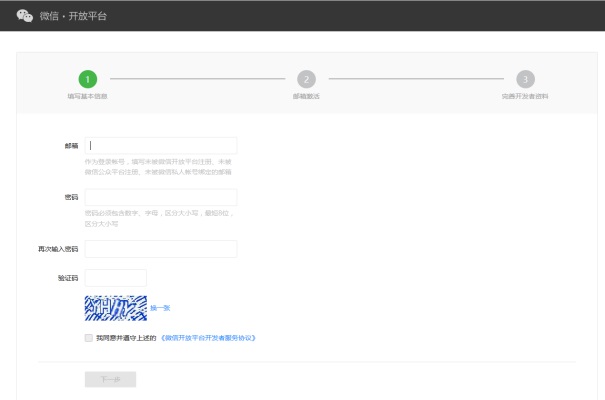This screenshot has height=400, width=605.
Task: Click the WeChat logo icon in header
Action: 25,16
